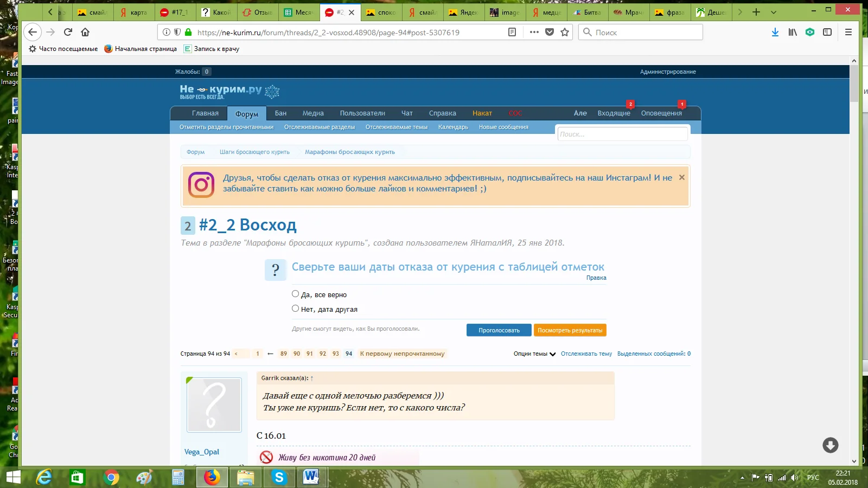
Task: Switch to Microsoft Word in the taskbar
Action: [x=311, y=477]
